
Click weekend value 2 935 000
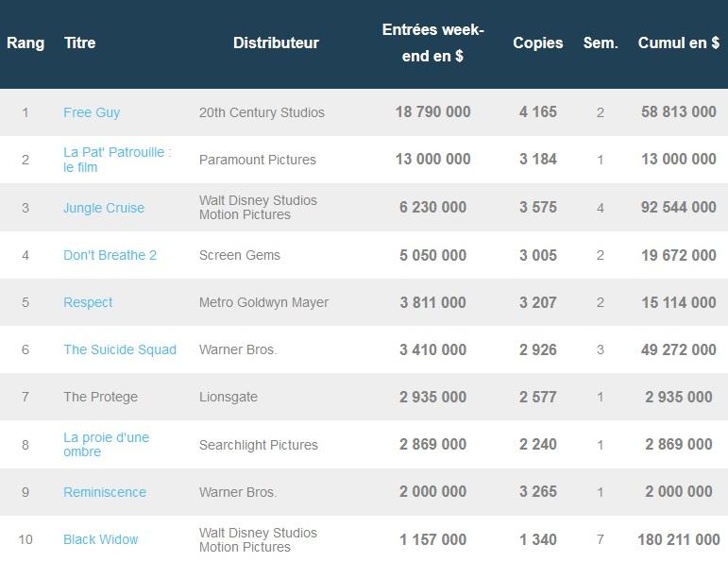(432, 397)
